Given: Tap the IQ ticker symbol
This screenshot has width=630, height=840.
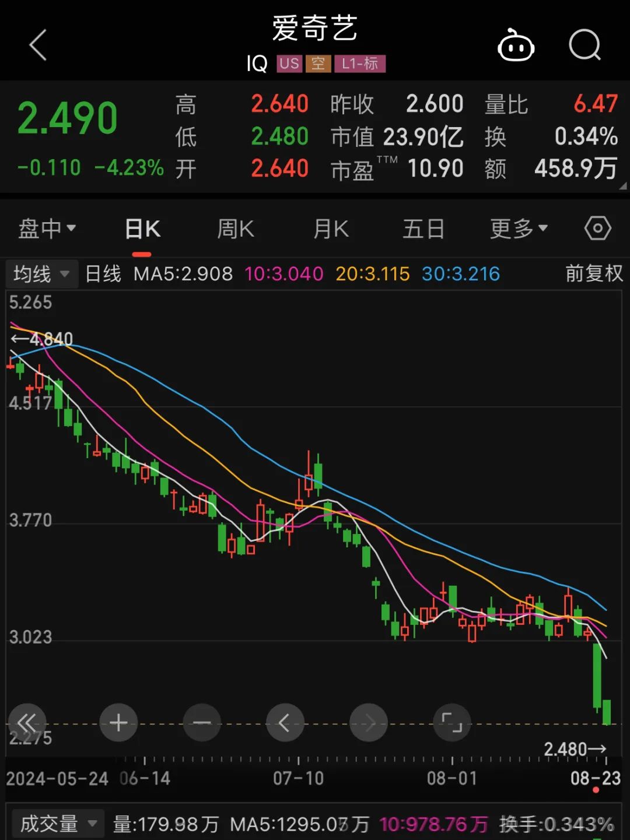Looking at the screenshot, I should (x=257, y=64).
